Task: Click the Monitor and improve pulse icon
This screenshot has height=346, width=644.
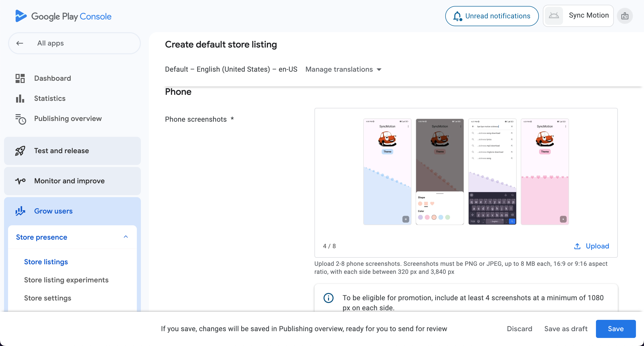Action: 20,181
